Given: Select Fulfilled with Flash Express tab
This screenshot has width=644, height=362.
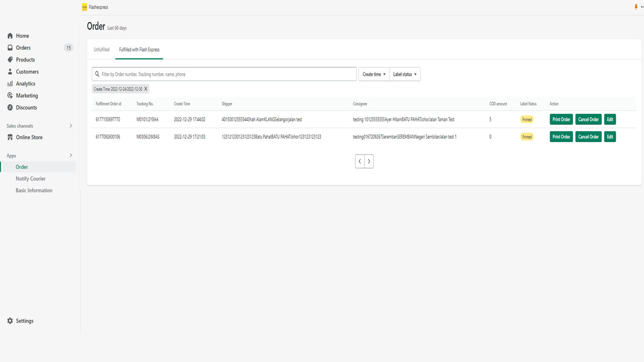Looking at the screenshot, I should 139,49.
